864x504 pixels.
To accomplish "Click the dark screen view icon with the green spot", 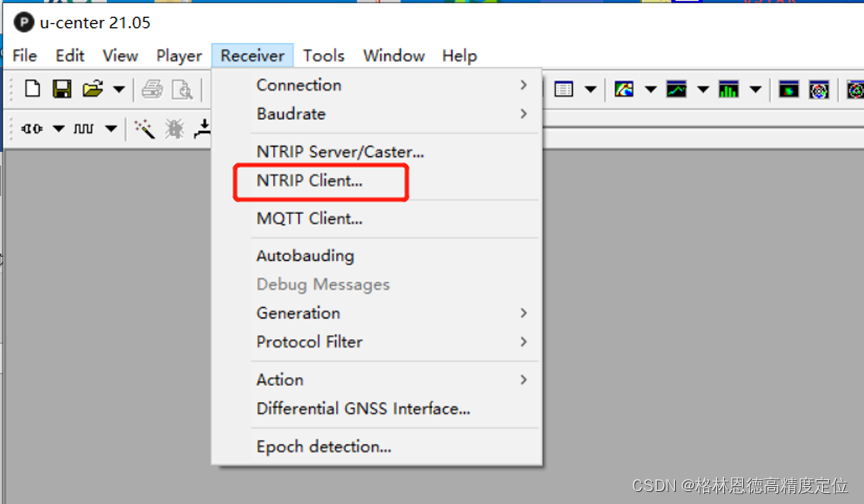I will point(788,89).
